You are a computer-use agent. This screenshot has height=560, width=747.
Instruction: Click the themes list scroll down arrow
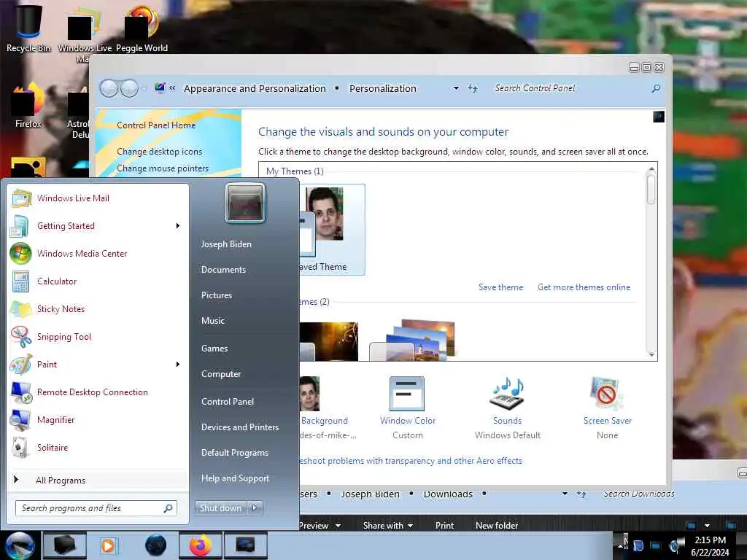pos(651,355)
